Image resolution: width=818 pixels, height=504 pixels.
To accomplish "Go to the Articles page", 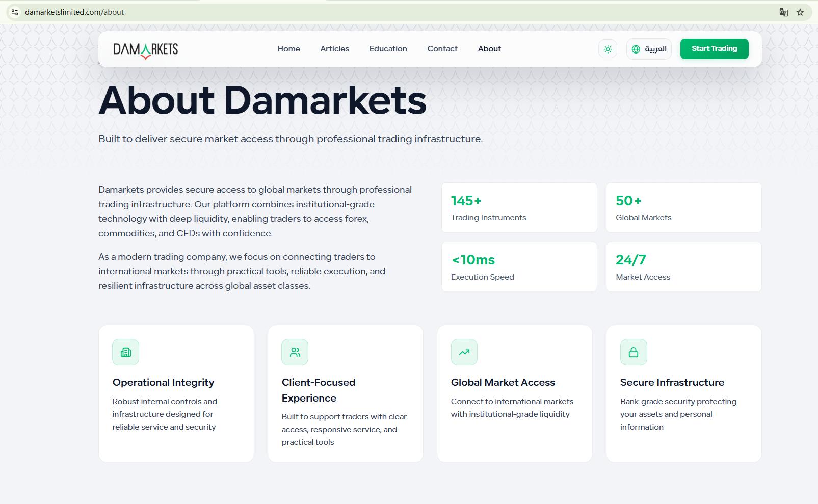I will coord(335,49).
